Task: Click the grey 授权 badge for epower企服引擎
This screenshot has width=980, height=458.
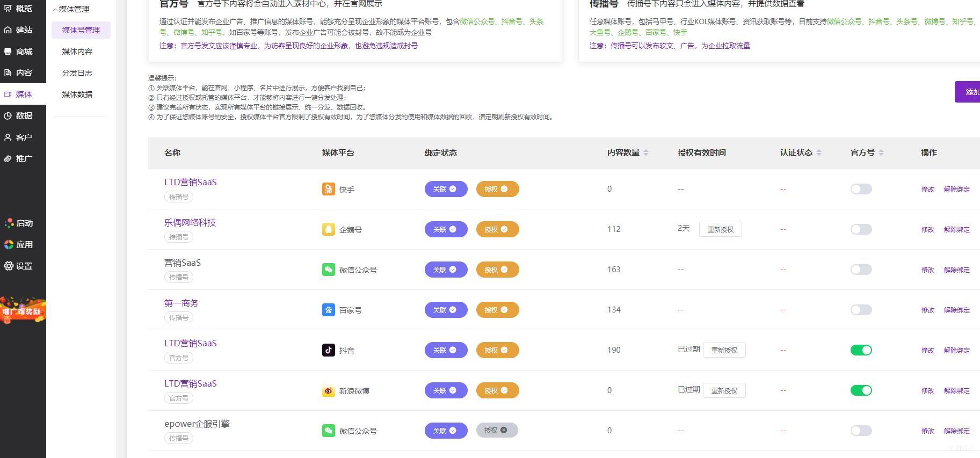Action: 497,430
